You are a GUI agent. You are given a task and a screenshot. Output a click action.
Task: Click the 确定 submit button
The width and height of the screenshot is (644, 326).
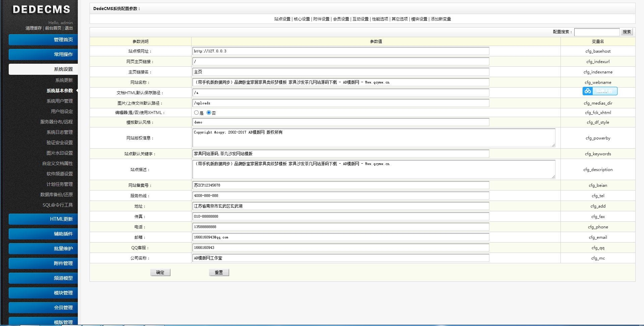(160, 272)
